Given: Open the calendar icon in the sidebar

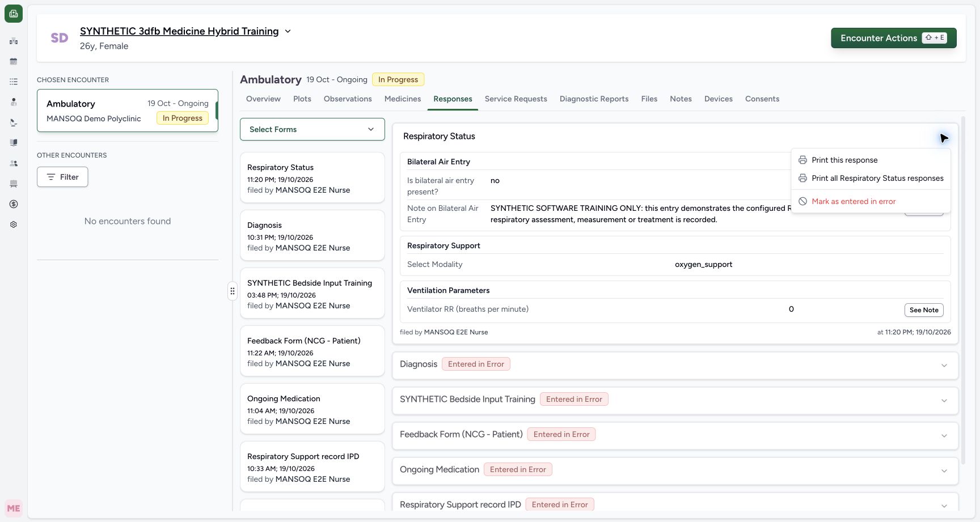Looking at the screenshot, I should click(x=14, y=61).
